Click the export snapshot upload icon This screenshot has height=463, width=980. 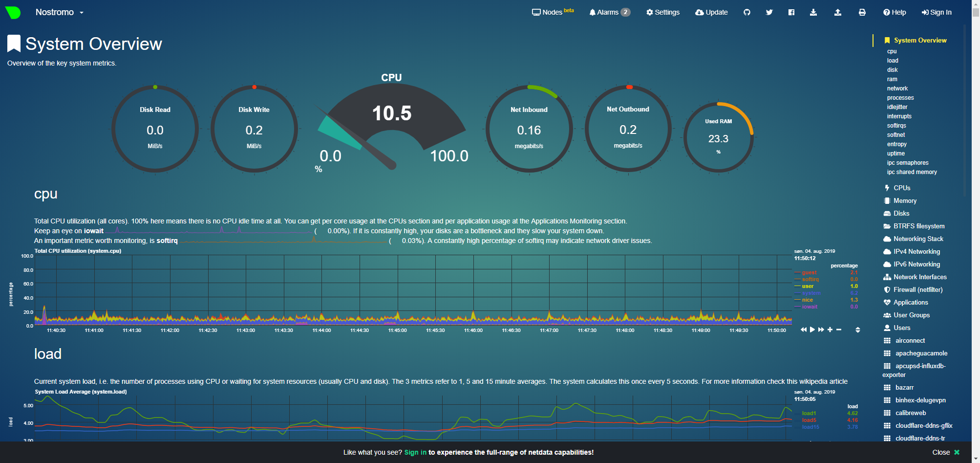(x=837, y=12)
